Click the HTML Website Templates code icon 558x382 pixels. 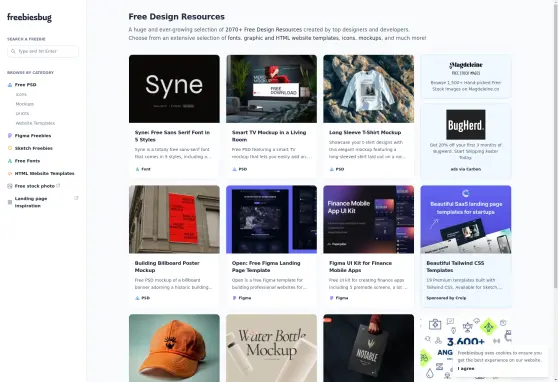coord(10,174)
